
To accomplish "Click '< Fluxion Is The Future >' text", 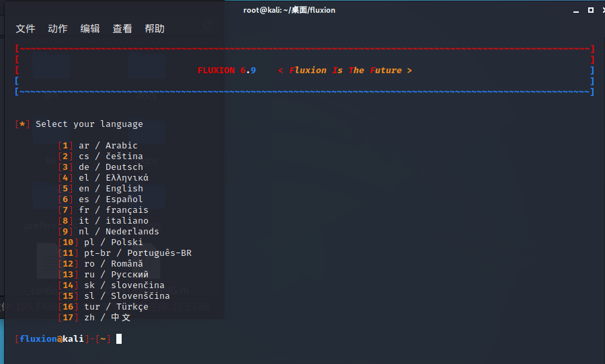I will (345, 70).
